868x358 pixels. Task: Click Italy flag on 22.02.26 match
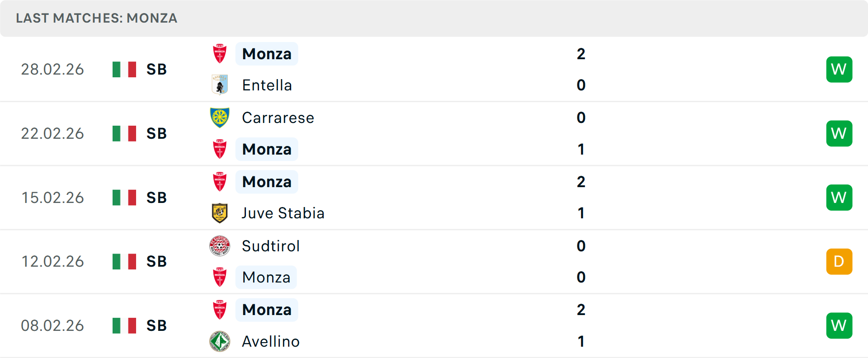[x=124, y=133]
